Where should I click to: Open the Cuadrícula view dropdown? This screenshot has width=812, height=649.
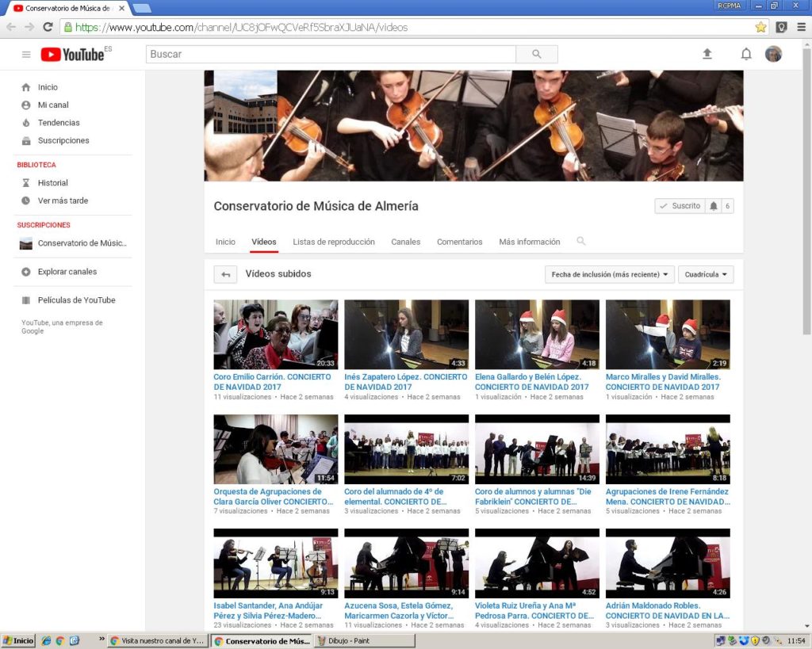[x=706, y=274]
